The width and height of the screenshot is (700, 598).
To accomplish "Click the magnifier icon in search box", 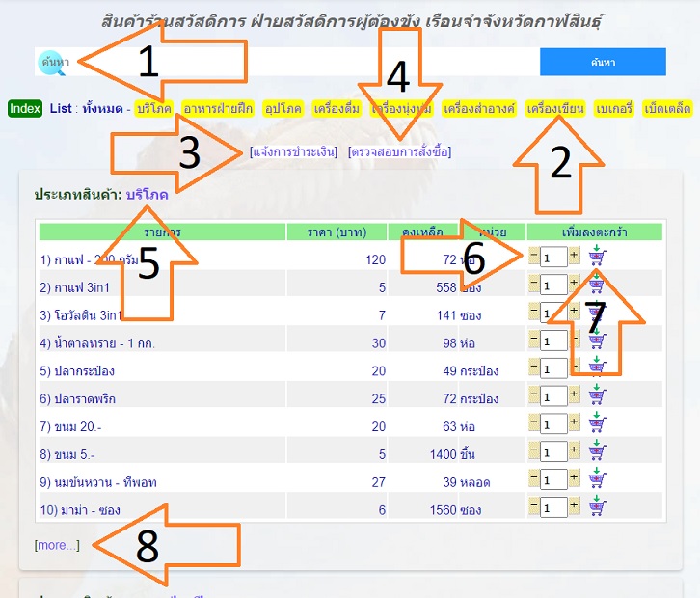I will point(51,62).
